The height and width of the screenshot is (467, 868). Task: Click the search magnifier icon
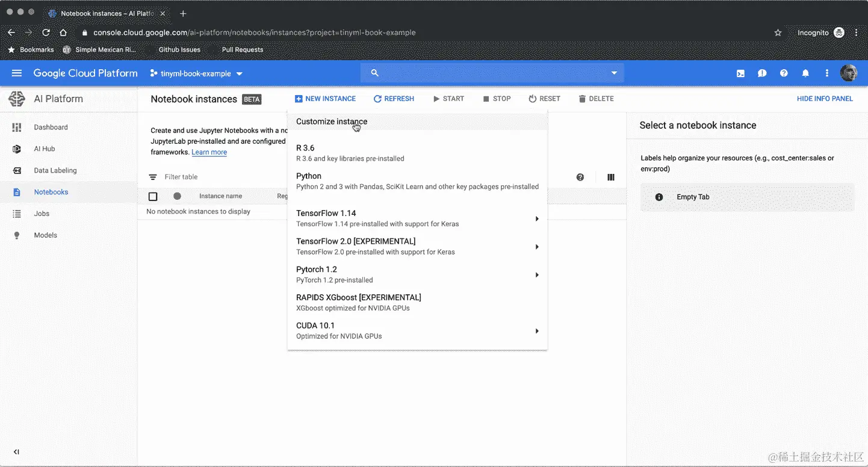[x=374, y=73]
